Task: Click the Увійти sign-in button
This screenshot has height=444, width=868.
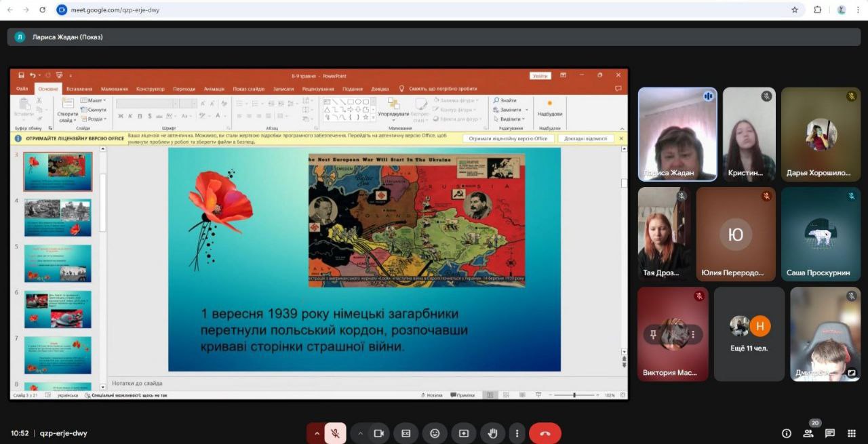Action: pyautogui.click(x=540, y=76)
